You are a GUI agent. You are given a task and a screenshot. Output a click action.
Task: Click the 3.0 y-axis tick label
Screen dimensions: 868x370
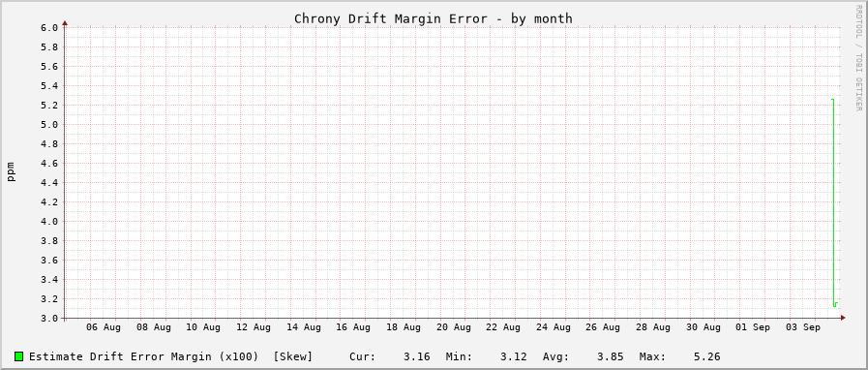49,319
